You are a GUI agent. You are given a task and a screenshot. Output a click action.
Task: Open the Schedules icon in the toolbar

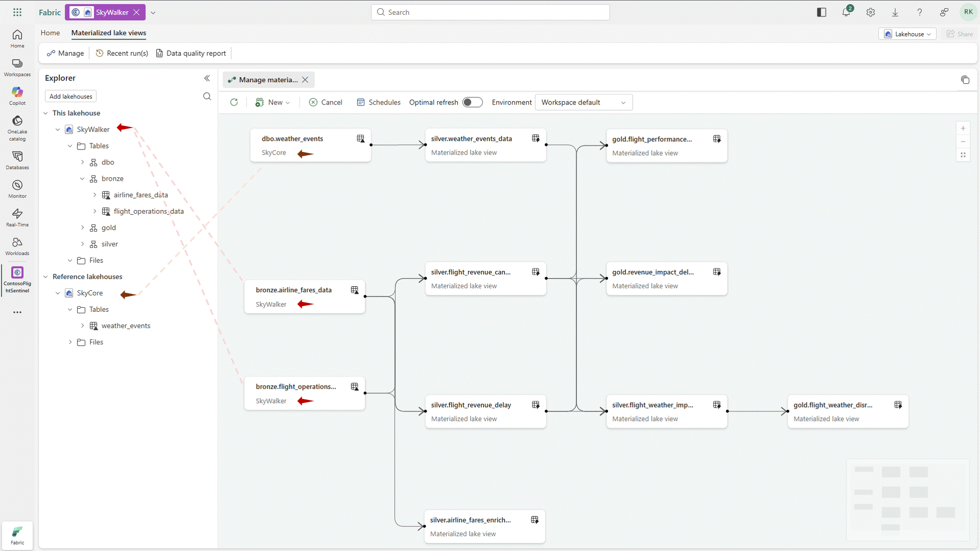click(378, 102)
